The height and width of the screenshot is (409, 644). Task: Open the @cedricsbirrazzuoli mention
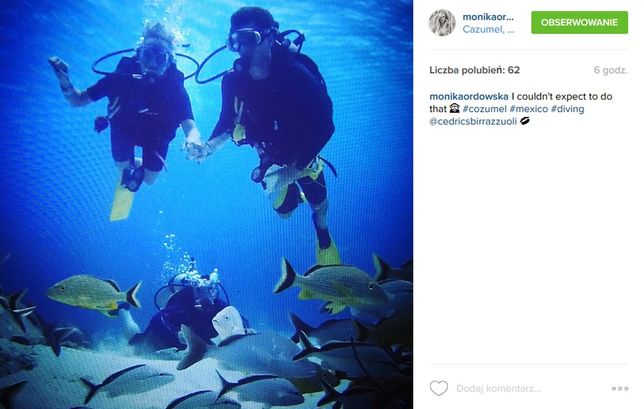[x=473, y=121]
